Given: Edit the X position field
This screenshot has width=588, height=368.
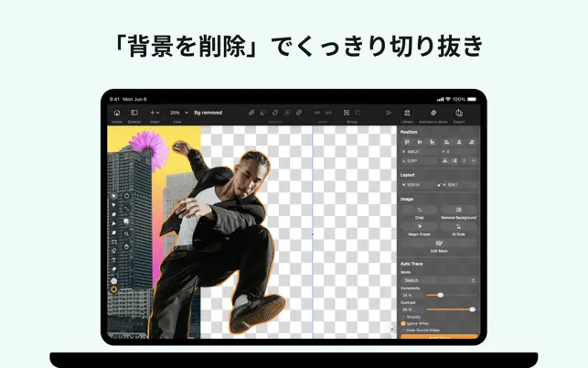Looking at the screenshot, I should pyautogui.click(x=420, y=152).
